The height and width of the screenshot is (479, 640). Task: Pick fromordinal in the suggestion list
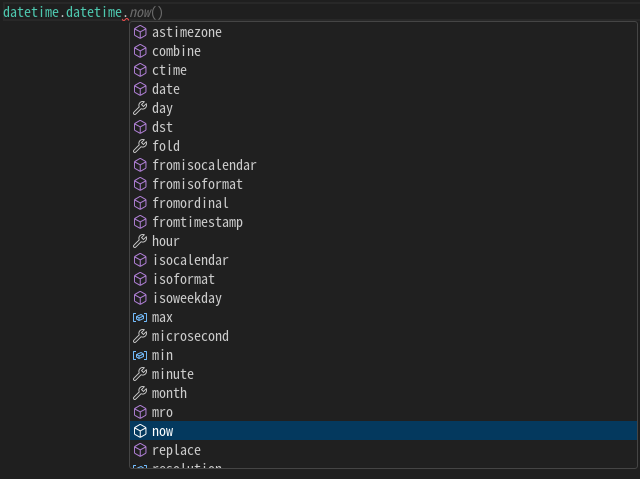tap(190, 203)
